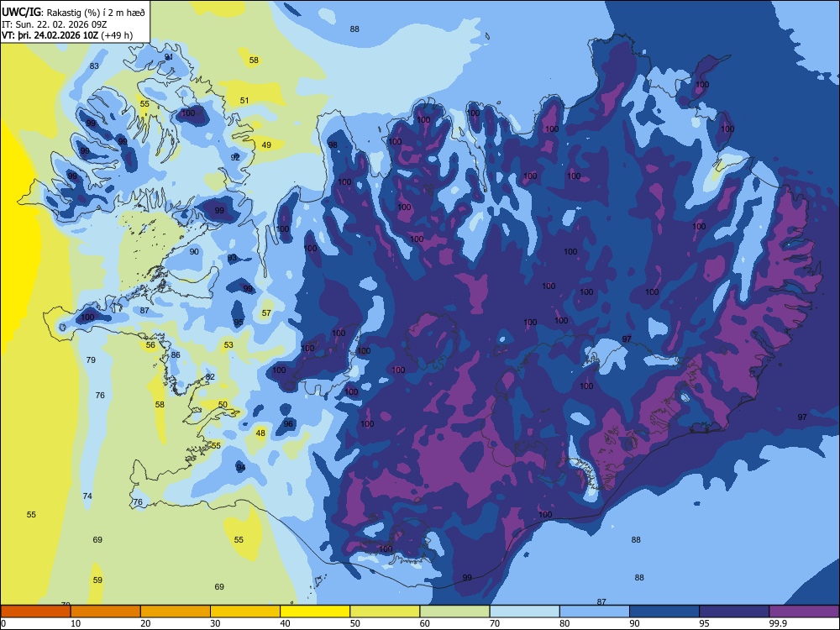Image resolution: width=840 pixels, height=630 pixels.
Task: Click the humidity value '98' on map
Action: [333, 145]
